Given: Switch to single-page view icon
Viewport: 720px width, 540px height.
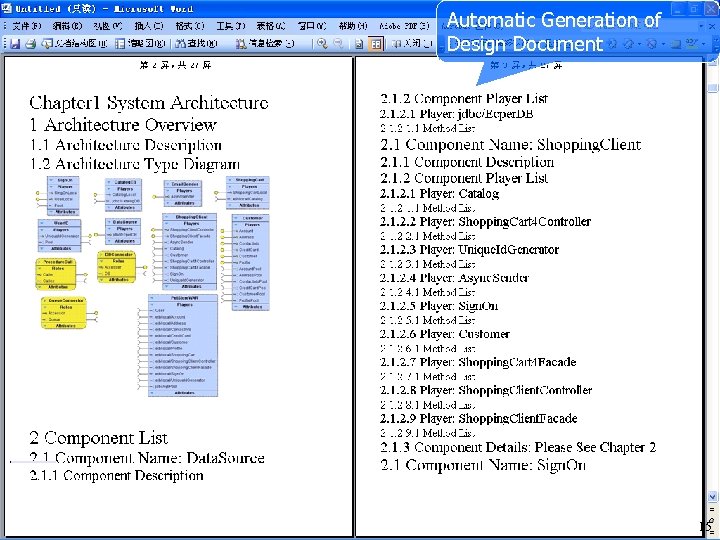Looking at the screenshot, I should pyautogui.click(x=359, y=44).
